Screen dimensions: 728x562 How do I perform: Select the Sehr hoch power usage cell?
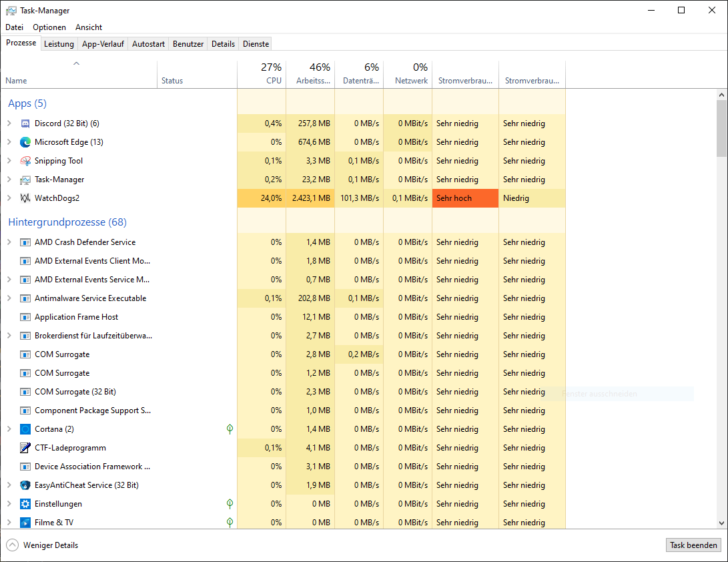pyautogui.click(x=465, y=198)
